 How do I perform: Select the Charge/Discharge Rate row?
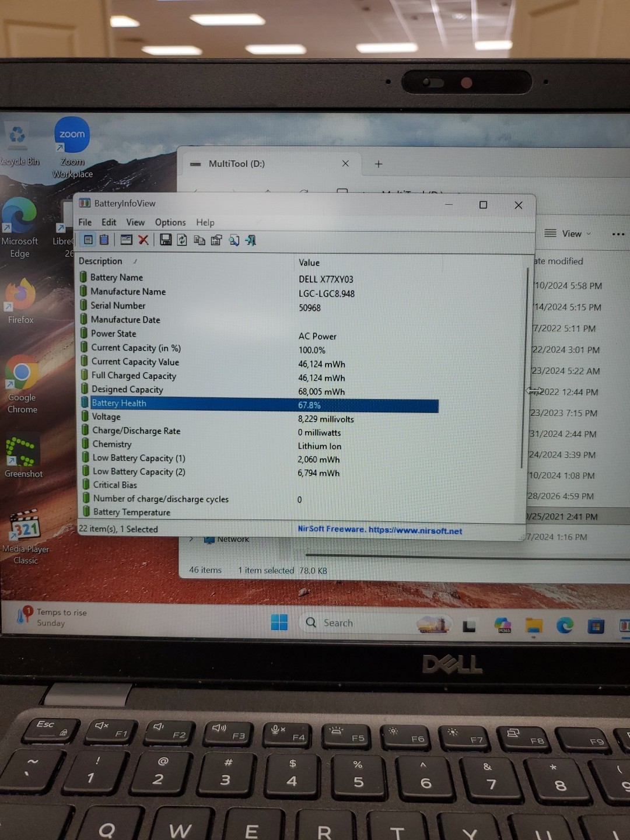[x=260, y=430]
